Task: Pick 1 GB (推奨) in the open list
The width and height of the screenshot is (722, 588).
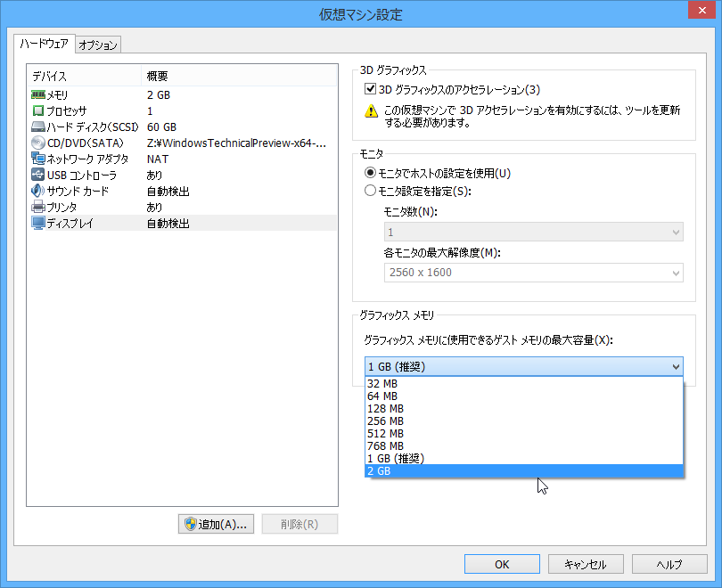Action: click(x=523, y=458)
